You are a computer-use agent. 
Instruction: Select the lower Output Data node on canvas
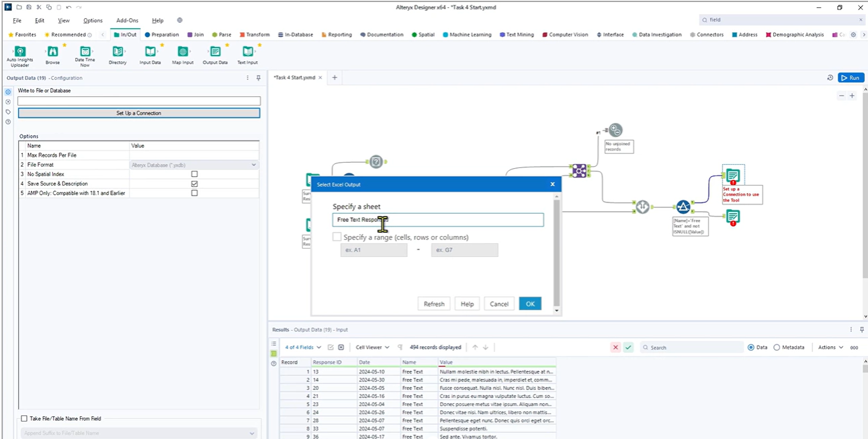pos(732,216)
